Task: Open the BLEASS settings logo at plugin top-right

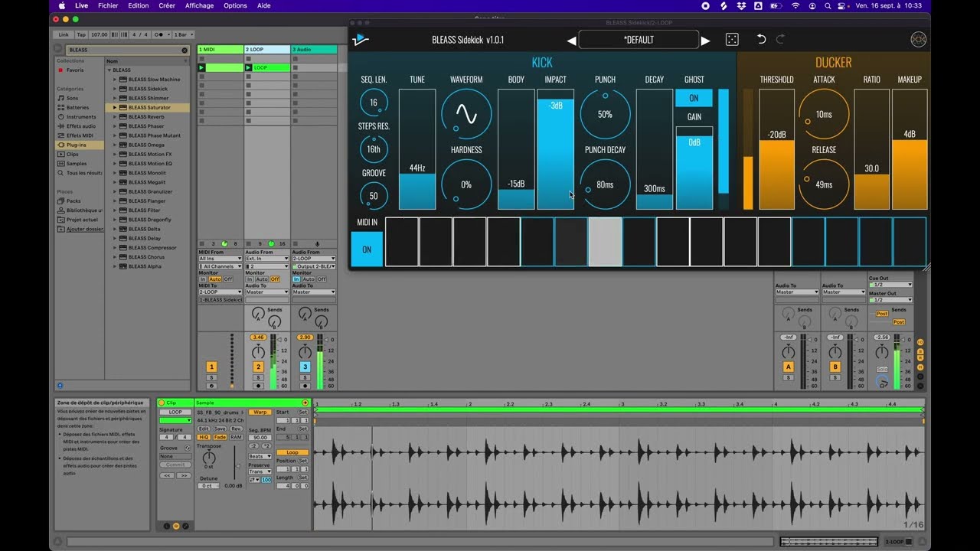Action: coord(918,40)
